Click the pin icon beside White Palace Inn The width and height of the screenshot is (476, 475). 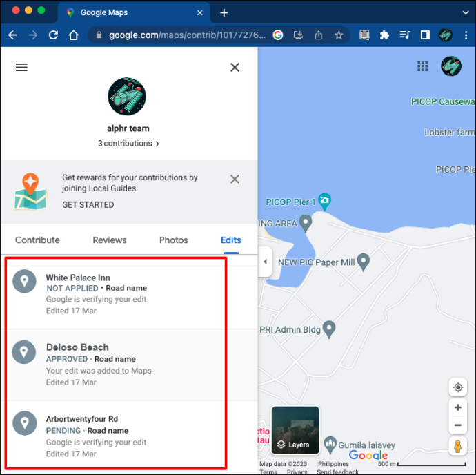point(24,281)
